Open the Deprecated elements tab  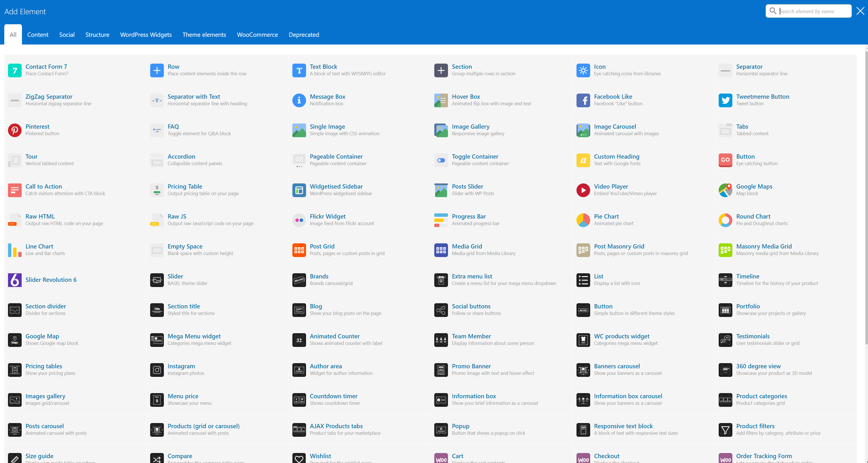[x=303, y=35]
